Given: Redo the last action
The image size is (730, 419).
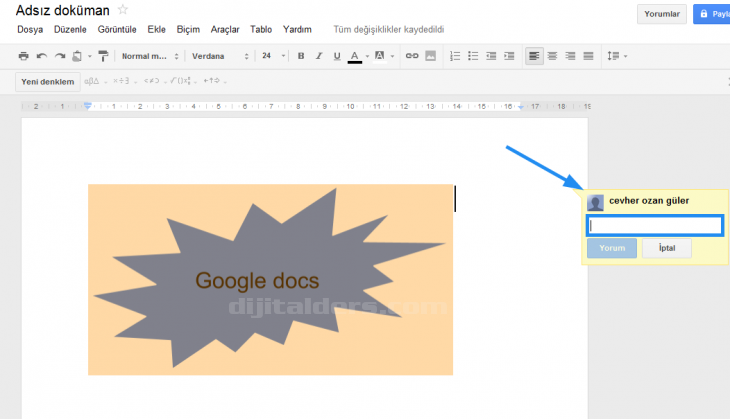Looking at the screenshot, I should click(x=60, y=56).
